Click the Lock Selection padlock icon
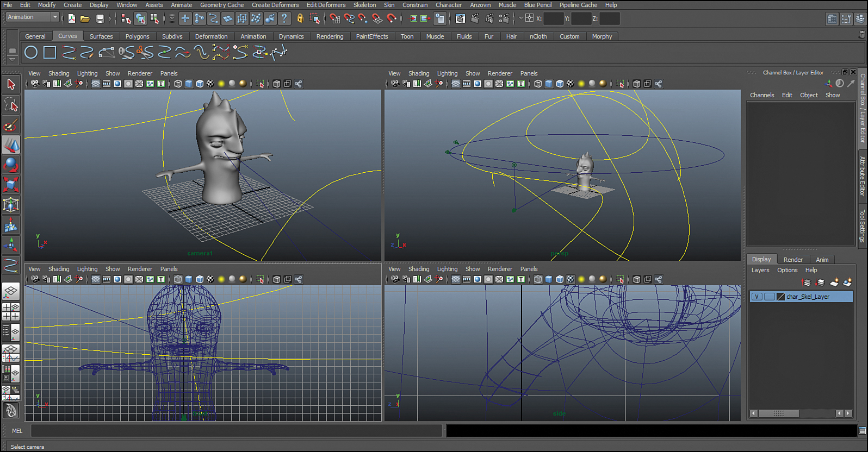 pyautogui.click(x=300, y=18)
